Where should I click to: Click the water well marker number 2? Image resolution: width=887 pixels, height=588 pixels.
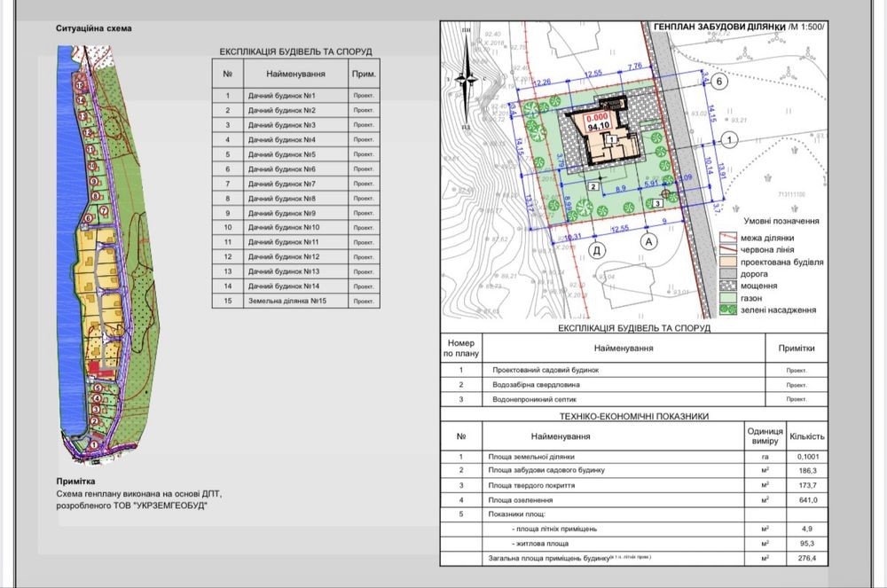click(x=592, y=186)
